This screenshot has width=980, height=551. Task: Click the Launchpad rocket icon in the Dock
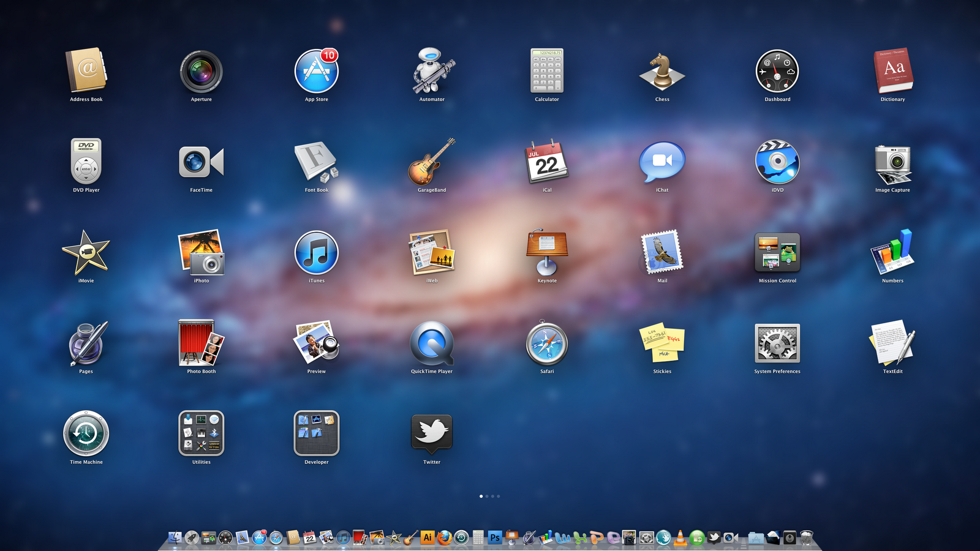192,538
